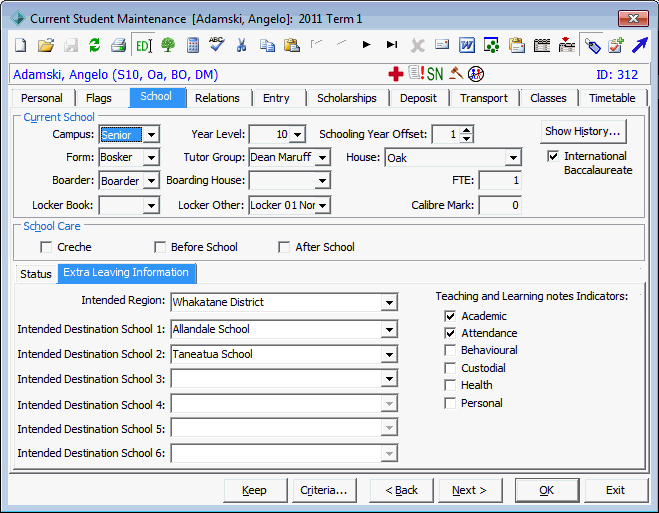Run the ABC spell check icon

click(x=217, y=44)
